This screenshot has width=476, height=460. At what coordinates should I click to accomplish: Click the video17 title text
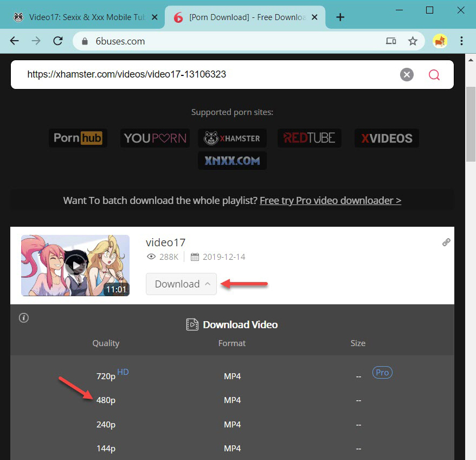[x=165, y=242]
